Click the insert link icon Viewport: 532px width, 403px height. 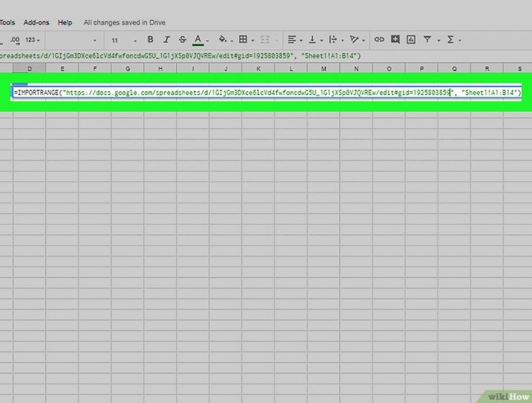tap(379, 40)
